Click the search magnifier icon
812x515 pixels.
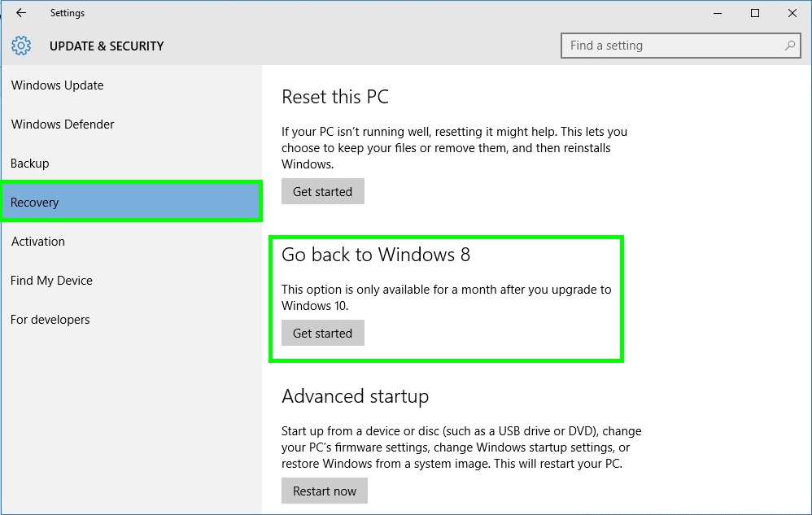tap(788, 46)
